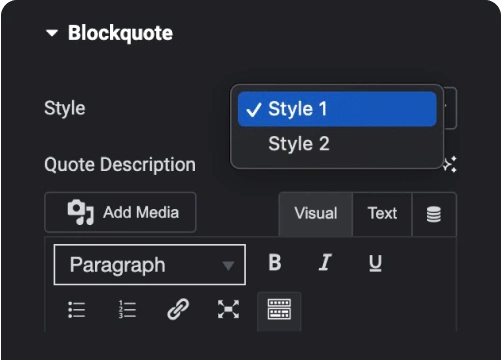
Task: Switch to the Visual tab
Action: (x=316, y=214)
